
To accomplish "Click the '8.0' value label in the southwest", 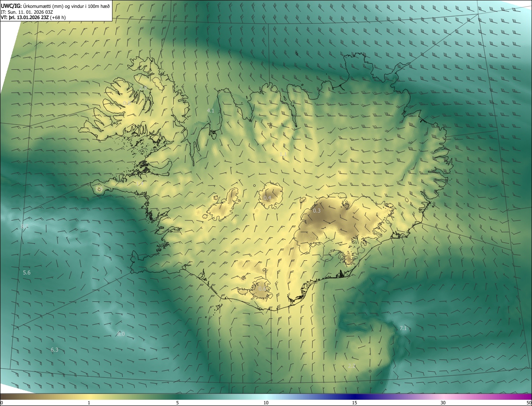I will pos(121,334).
